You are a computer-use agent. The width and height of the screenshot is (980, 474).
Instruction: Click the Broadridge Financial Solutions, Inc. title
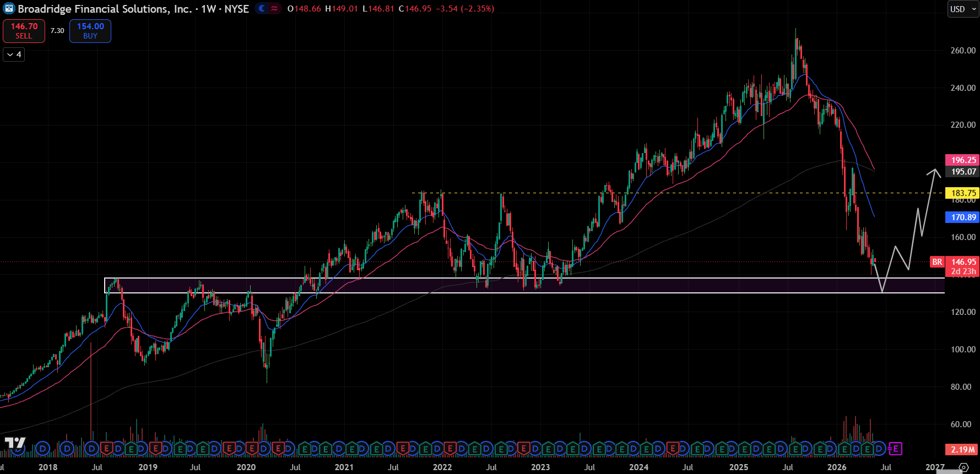(x=105, y=9)
